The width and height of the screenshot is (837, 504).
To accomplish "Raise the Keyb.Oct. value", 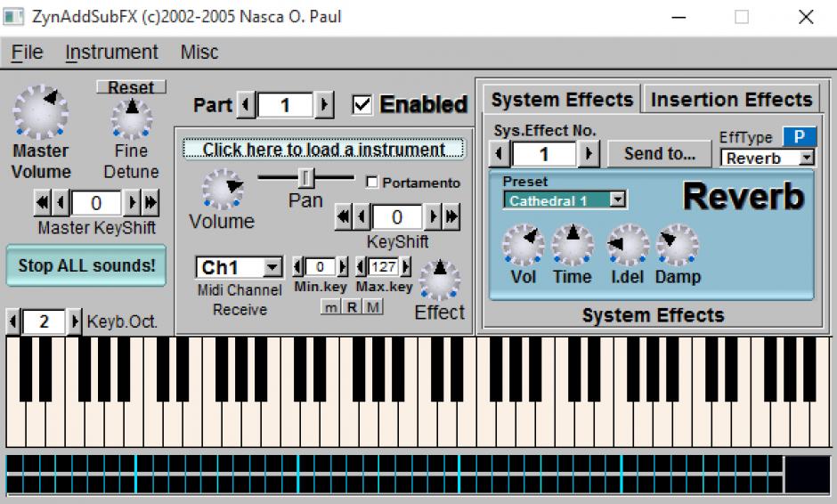I will [75, 321].
